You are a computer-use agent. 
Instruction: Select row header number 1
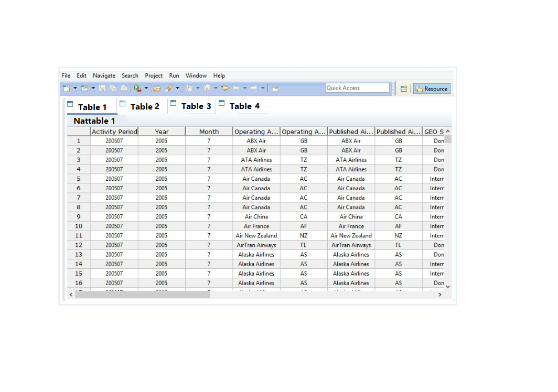79,141
